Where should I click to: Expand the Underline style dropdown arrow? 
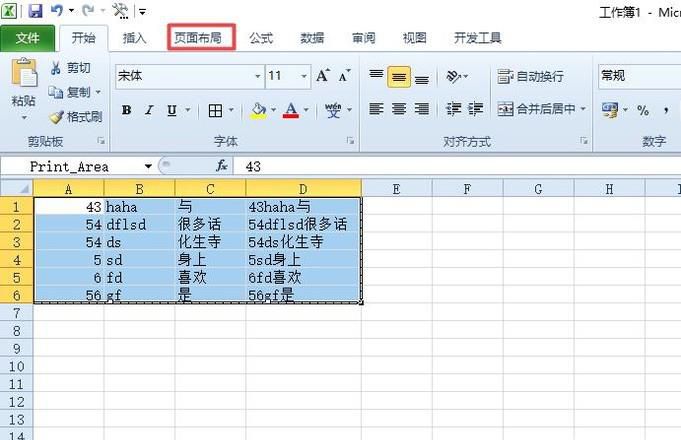click(188, 110)
